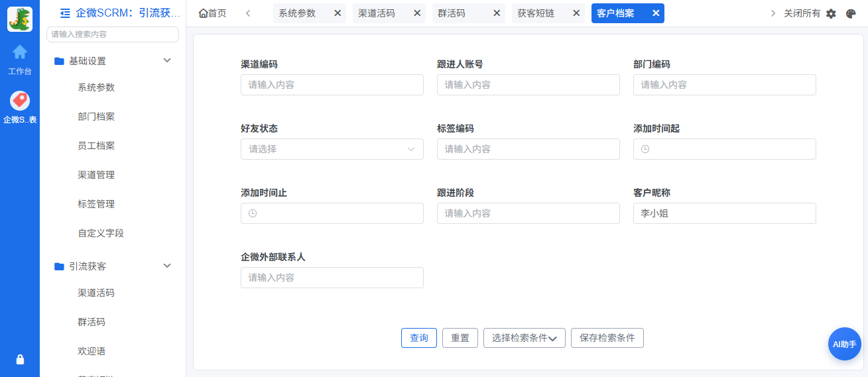Click the 保存检索条件 button
Image resolution: width=868 pixels, height=377 pixels.
point(607,338)
